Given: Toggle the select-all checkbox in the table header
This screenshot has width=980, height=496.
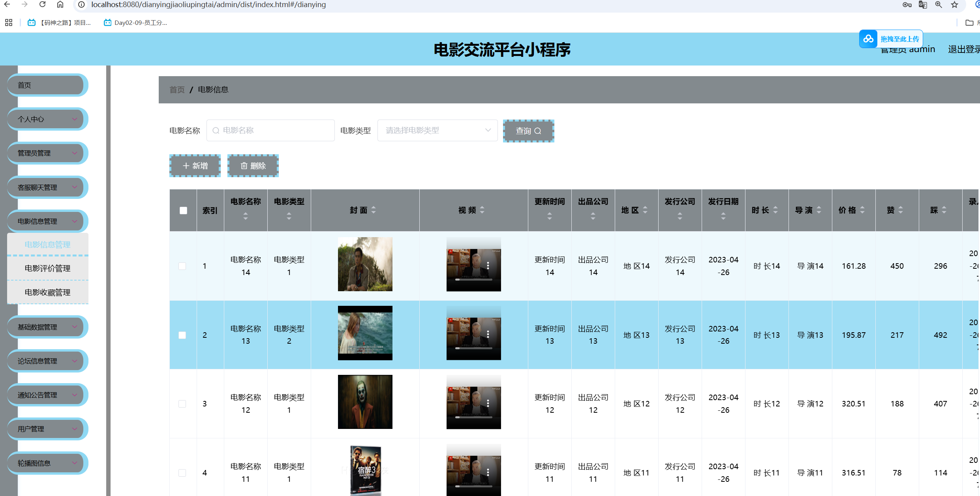Looking at the screenshot, I should point(183,210).
